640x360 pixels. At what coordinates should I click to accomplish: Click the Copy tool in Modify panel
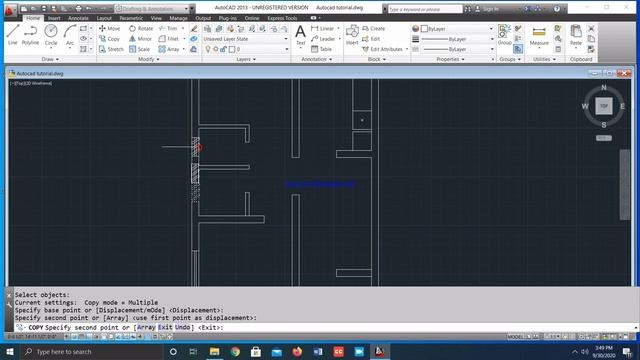point(109,39)
